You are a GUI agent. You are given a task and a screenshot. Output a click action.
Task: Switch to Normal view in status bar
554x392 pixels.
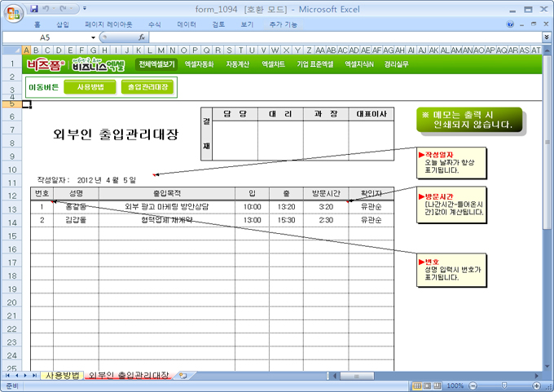coord(417,386)
